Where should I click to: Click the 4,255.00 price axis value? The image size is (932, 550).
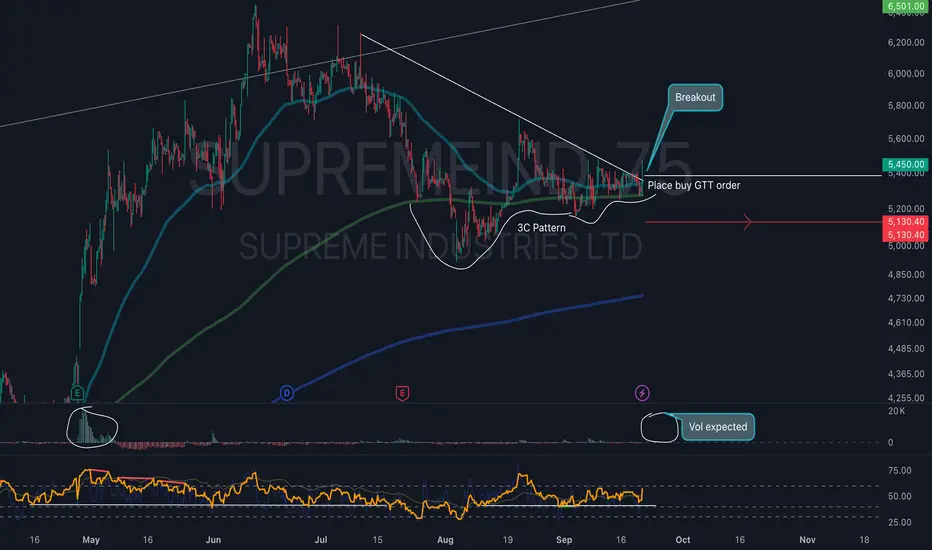point(906,398)
